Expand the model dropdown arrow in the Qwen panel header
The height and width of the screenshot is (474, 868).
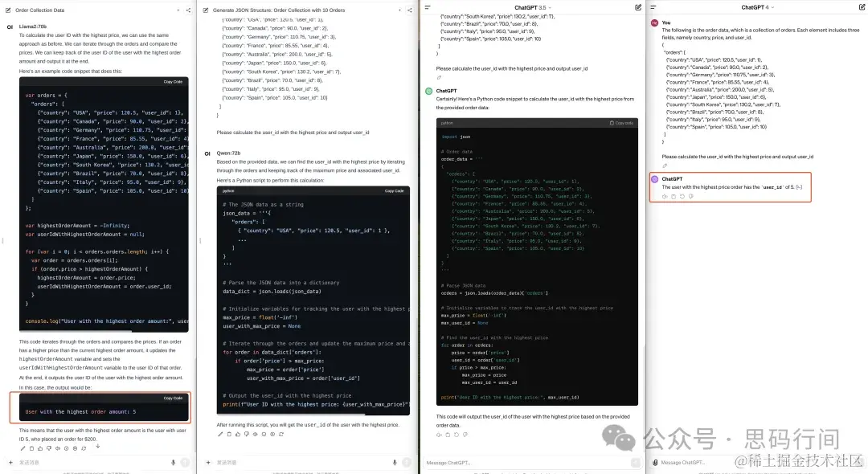pyautogui.click(x=399, y=10)
